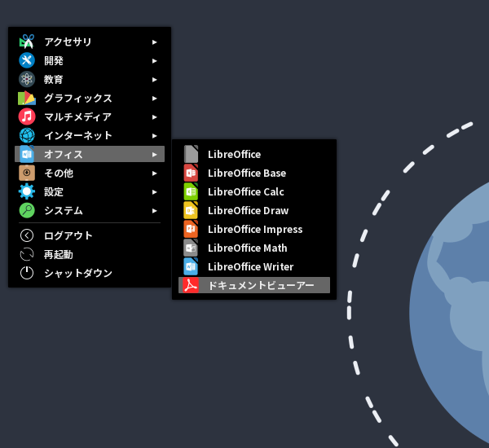Click the gear icon beside 設定

(27, 191)
